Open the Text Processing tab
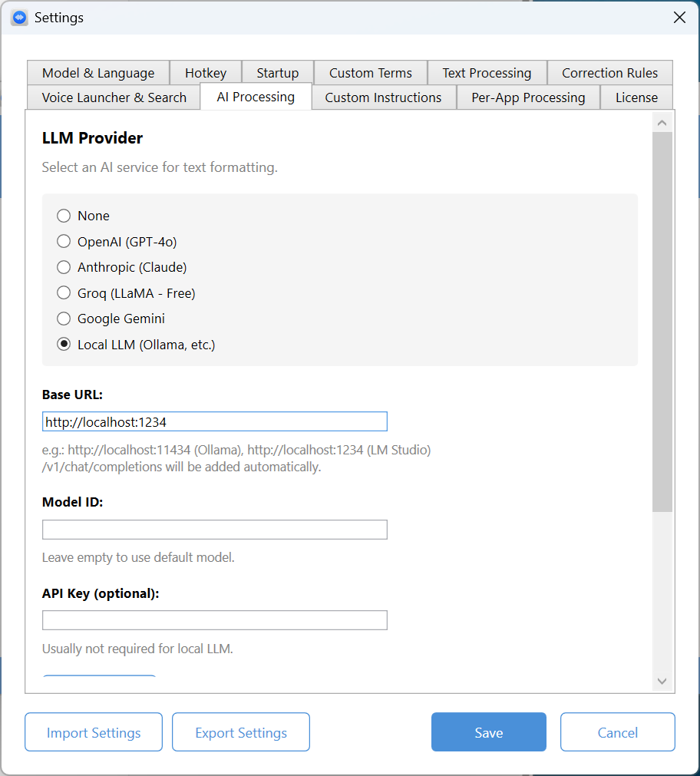700x776 pixels. point(487,73)
